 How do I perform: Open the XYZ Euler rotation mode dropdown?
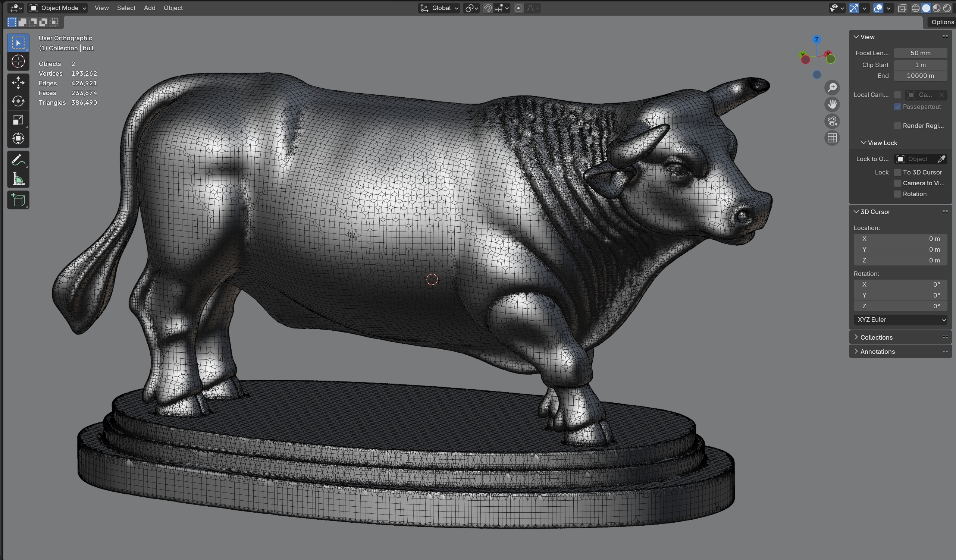[x=900, y=320]
